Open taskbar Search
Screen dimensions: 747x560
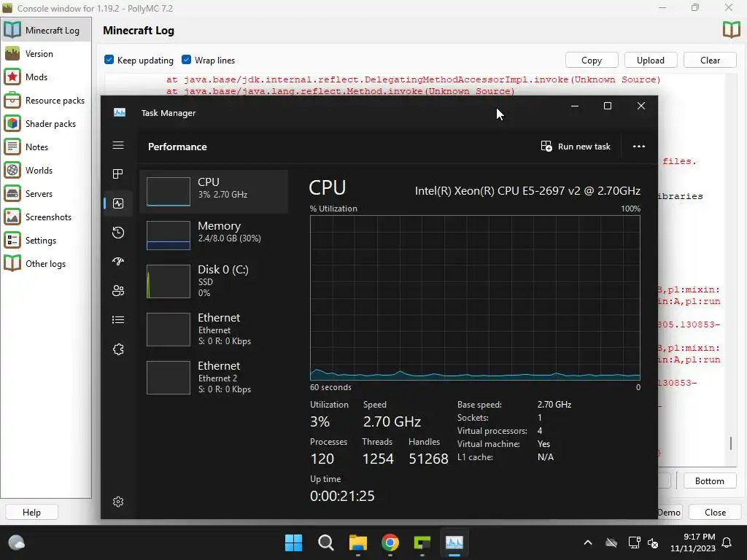(x=326, y=542)
